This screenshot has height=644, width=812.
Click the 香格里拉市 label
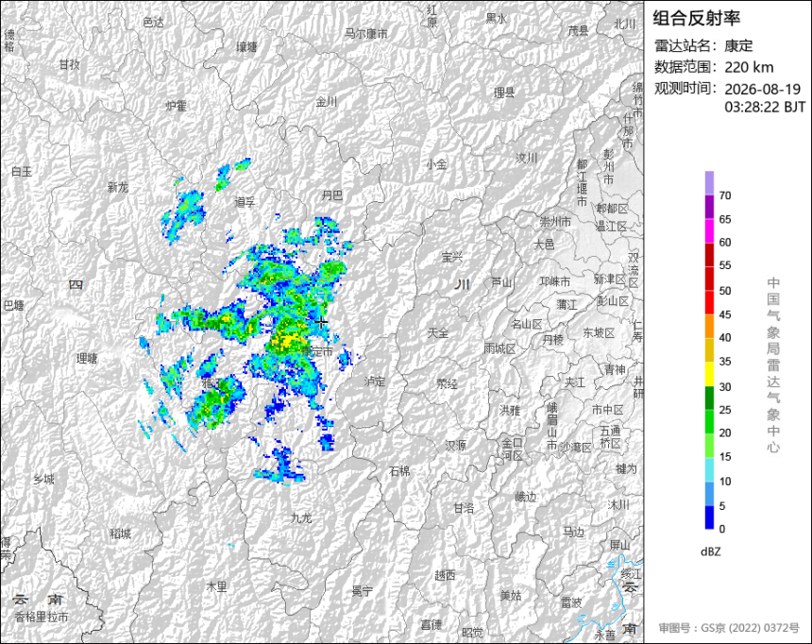[42, 617]
